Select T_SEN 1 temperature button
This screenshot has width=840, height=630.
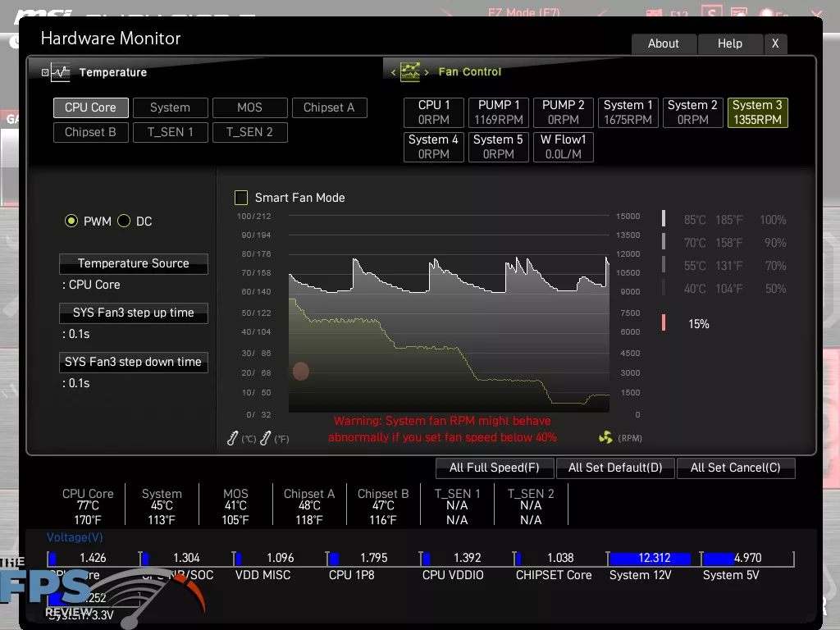pyautogui.click(x=171, y=132)
